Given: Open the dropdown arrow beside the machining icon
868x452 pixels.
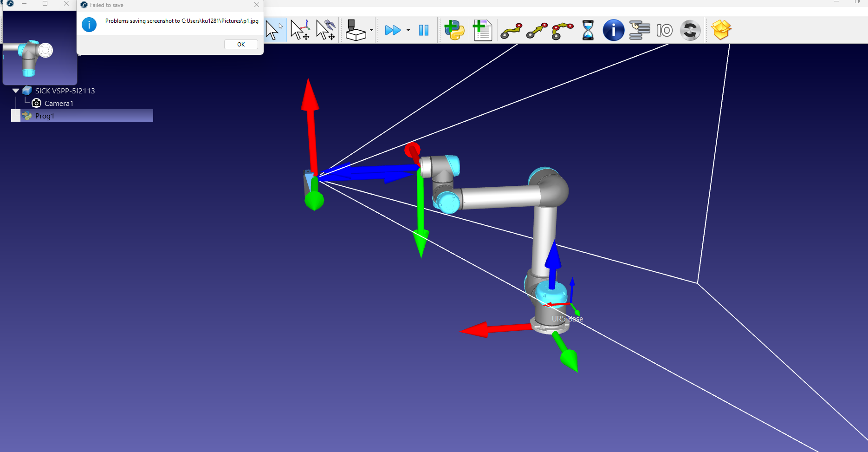Looking at the screenshot, I should [x=371, y=31].
